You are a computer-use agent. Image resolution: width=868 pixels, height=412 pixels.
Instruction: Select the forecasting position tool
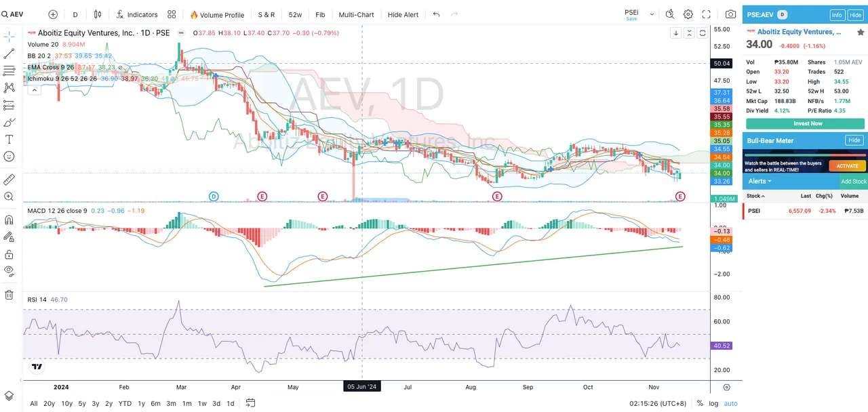click(x=9, y=105)
